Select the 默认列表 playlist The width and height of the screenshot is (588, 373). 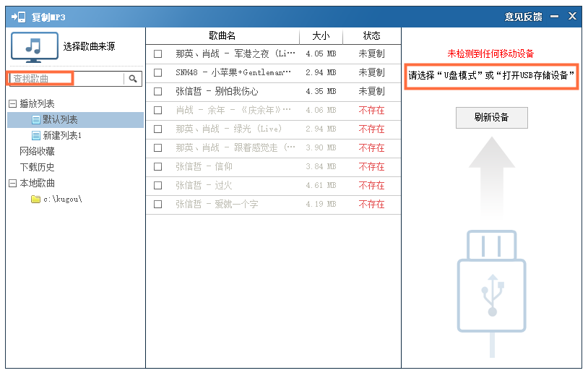75,120
